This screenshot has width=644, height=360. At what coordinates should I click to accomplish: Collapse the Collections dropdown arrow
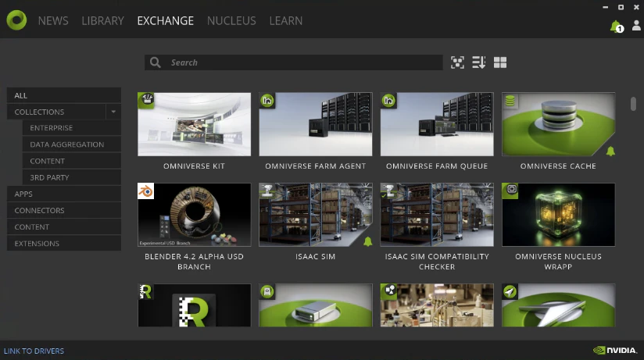click(113, 112)
